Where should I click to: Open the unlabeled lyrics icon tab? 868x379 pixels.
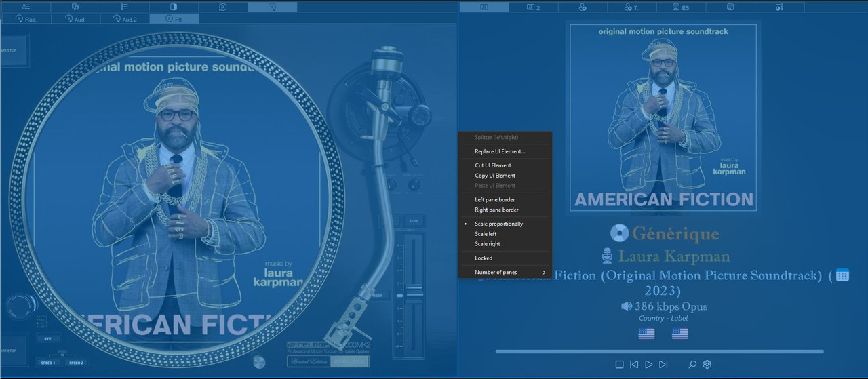730,7
